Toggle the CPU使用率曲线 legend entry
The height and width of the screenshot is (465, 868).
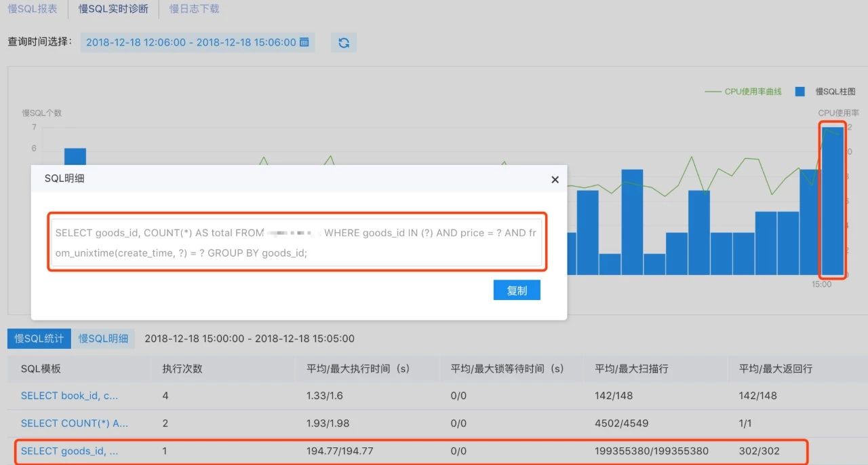743,92
